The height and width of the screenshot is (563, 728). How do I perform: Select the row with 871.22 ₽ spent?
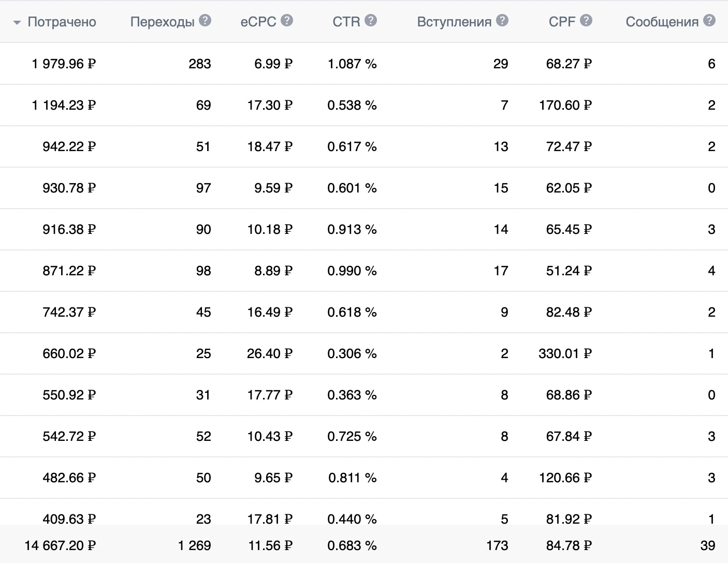364,271
